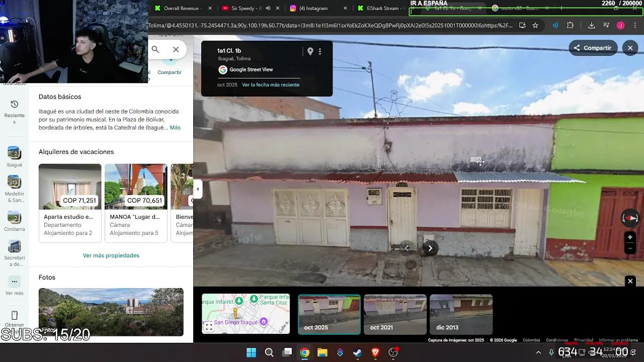Open Medellín & San... saved item
Viewport: 644px width, 362px height.
[x=15, y=190]
